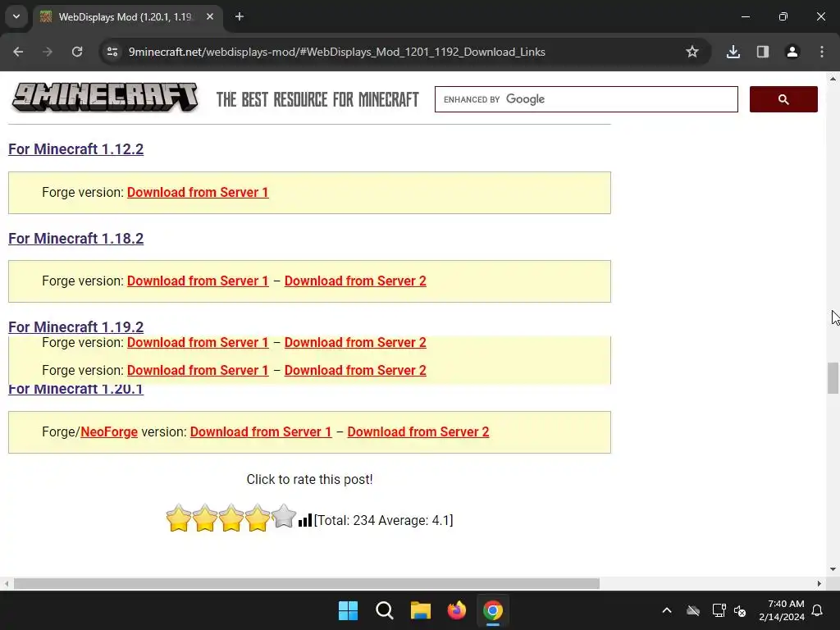Click the address bar URL
This screenshot has height=630, width=840.
[x=337, y=52]
